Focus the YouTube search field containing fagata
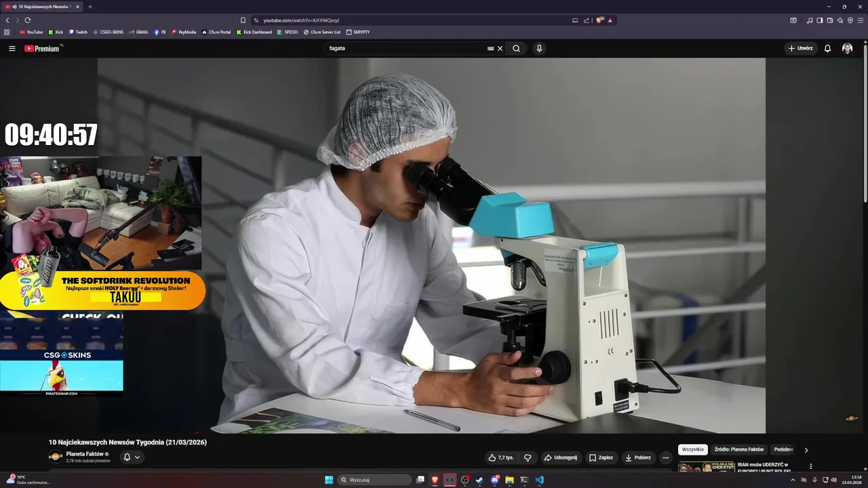 407,48
